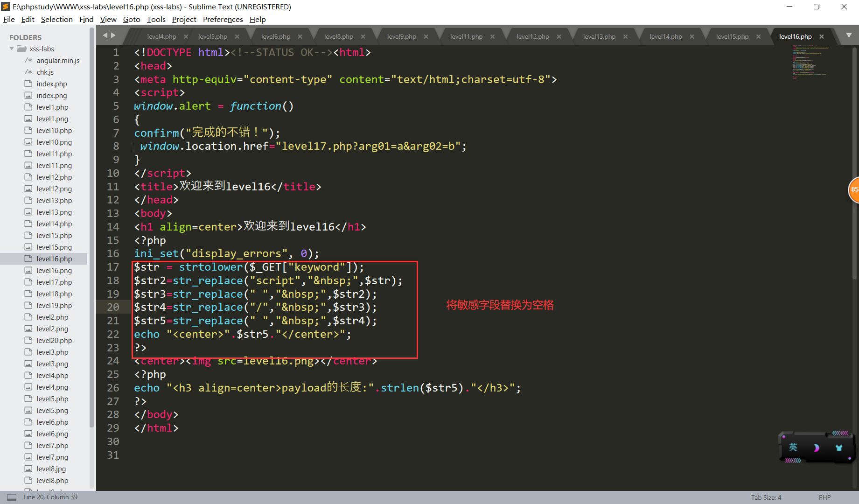Close the level16.php tab
The height and width of the screenshot is (504, 859).
(x=822, y=36)
